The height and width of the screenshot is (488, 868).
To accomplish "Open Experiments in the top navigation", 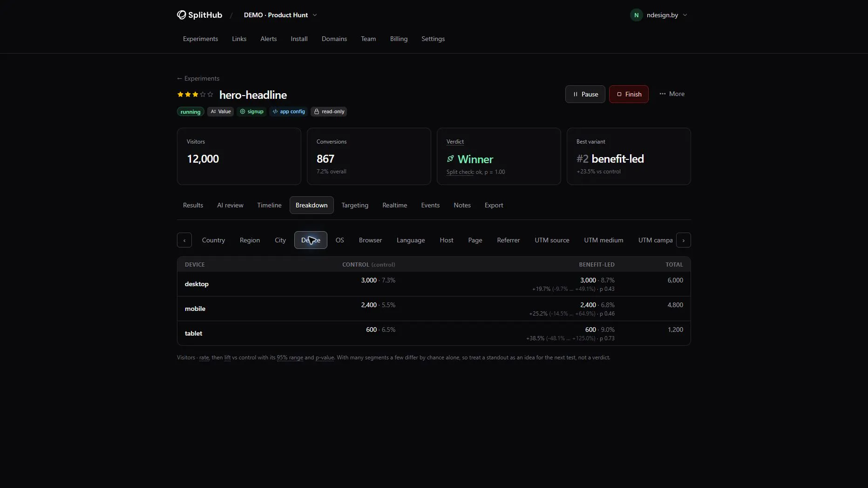I will 200,39.
